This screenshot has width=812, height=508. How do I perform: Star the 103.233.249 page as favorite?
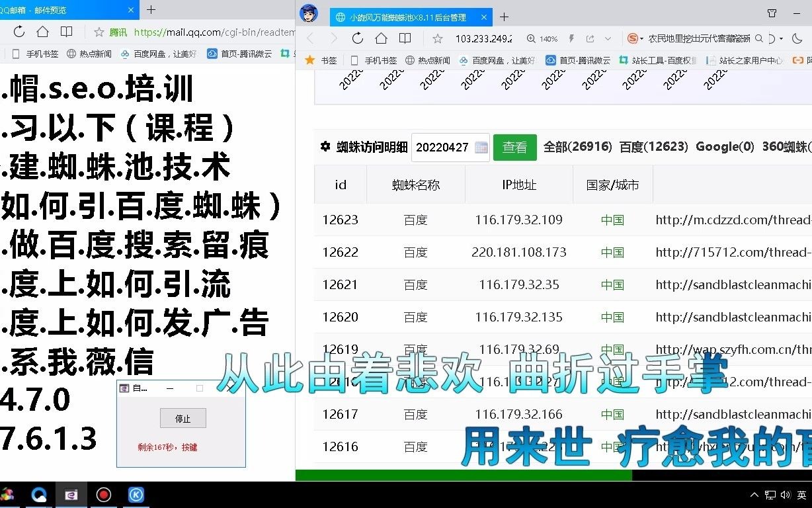pyautogui.click(x=438, y=38)
